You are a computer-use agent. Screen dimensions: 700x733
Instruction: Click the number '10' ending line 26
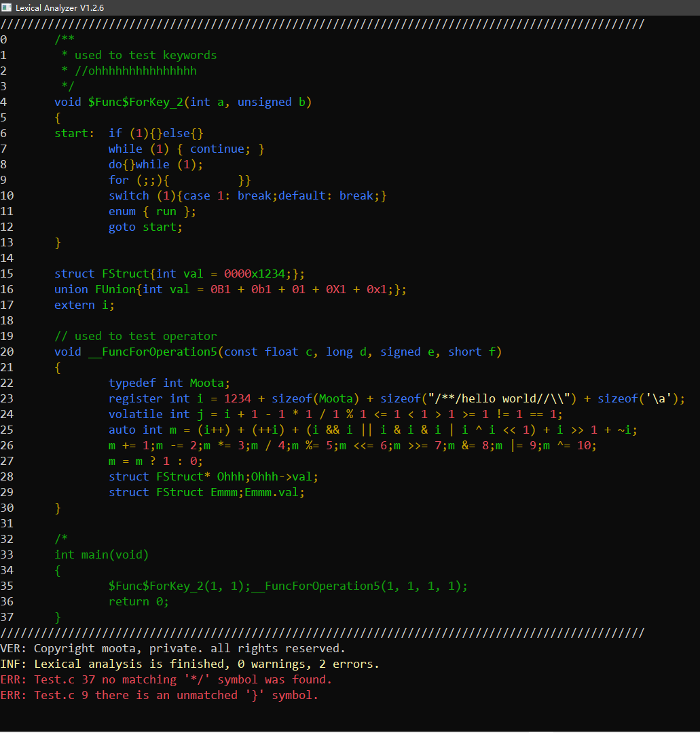[584, 445]
